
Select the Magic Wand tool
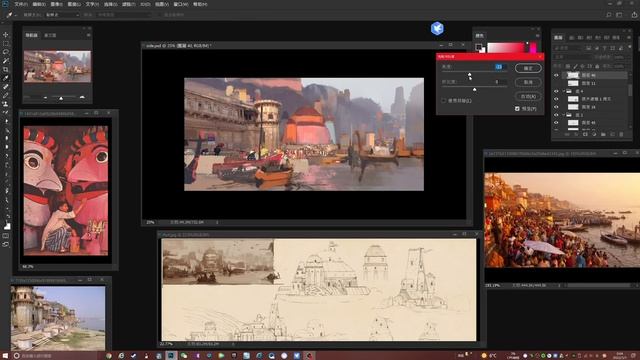pos(6,61)
